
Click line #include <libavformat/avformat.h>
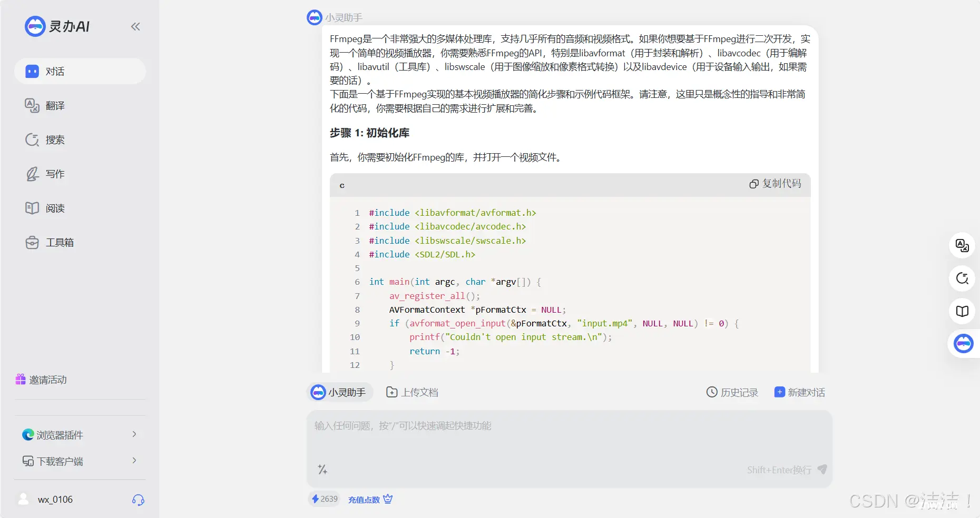click(x=453, y=213)
